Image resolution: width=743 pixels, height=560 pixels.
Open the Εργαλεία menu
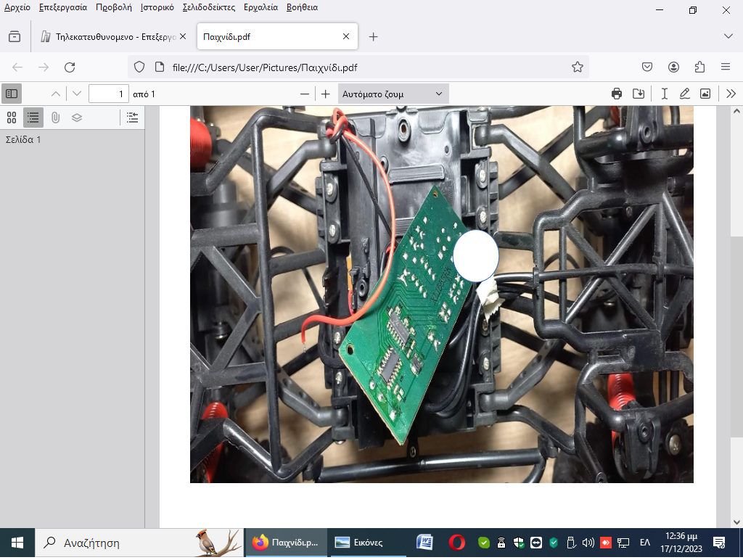[260, 7]
